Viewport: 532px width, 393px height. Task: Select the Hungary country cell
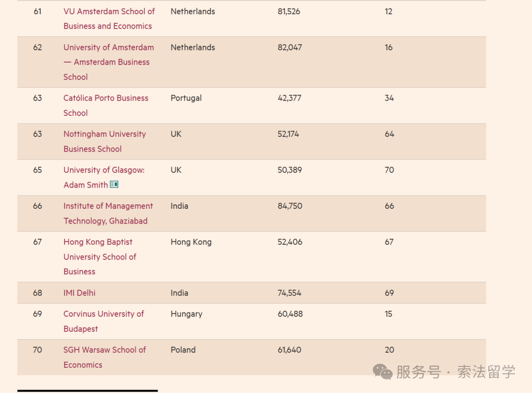(186, 314)
